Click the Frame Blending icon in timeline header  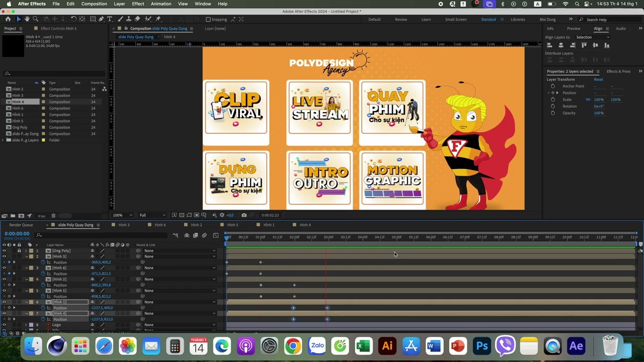point(196,235)
